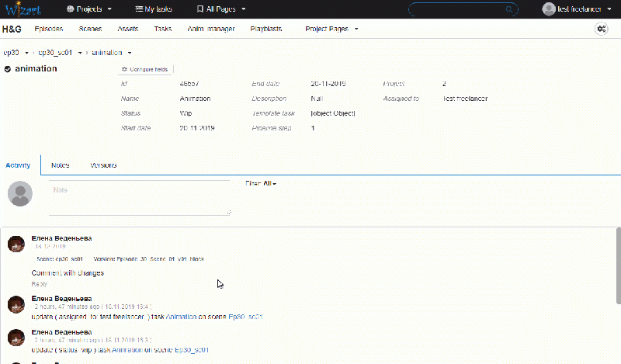Expand the Project Pages menu
Screen dimensions: 621x364
331,29
